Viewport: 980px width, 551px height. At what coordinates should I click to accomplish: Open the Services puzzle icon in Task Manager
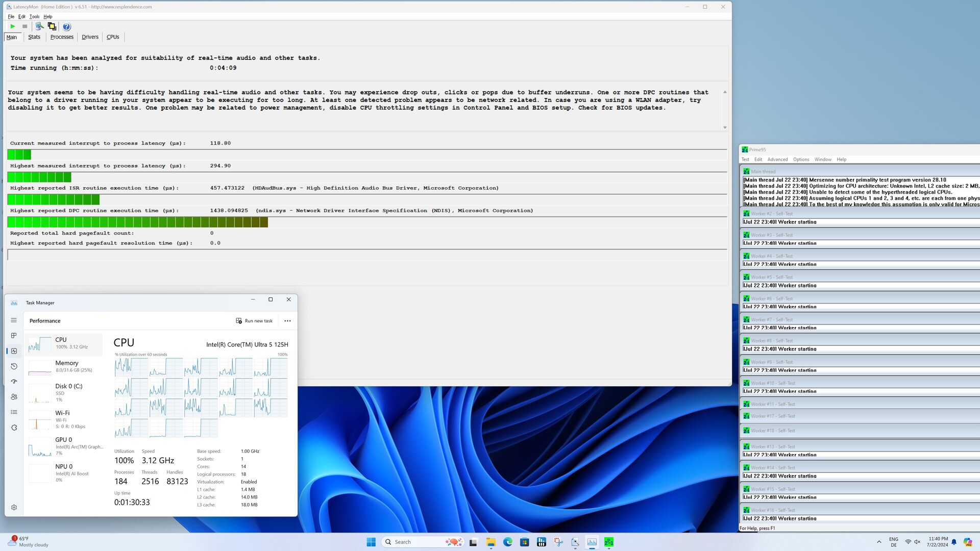(14, 428)
